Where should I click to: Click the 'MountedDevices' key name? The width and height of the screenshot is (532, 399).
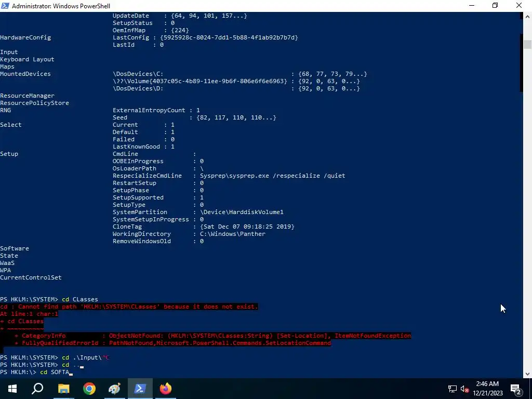[x=25, y=74]
